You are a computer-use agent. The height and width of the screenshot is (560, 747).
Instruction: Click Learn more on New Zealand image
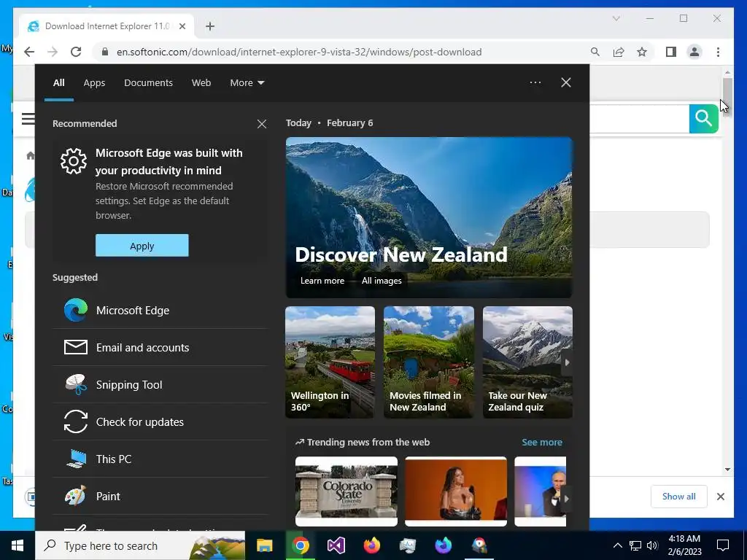point(322,281)
